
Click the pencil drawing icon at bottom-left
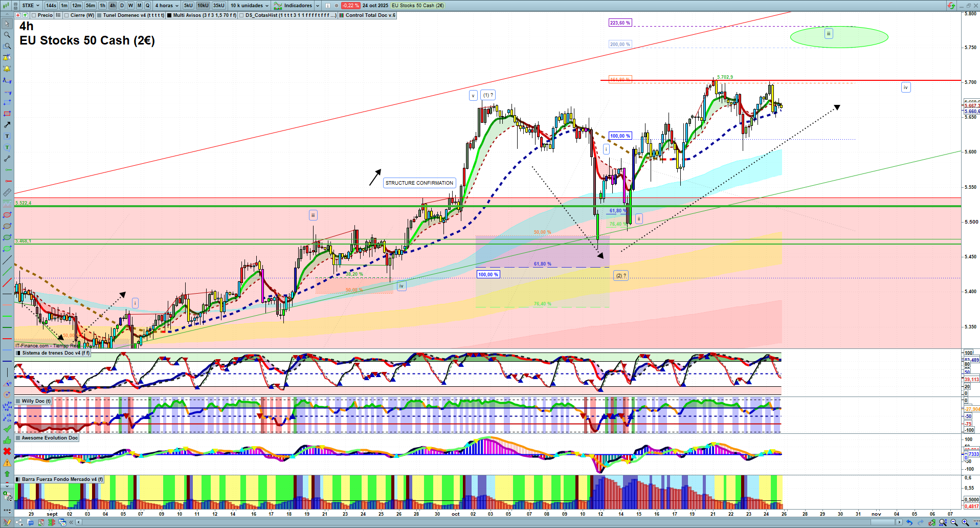[7, 522]
